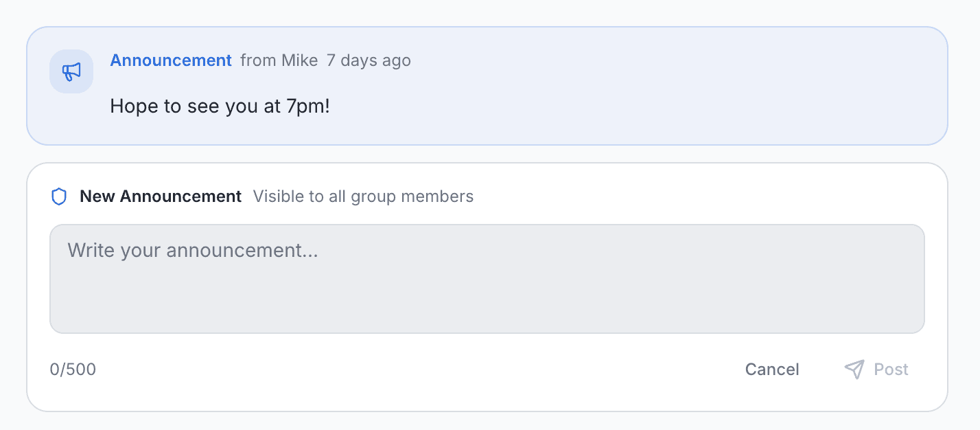
Task: Click the "Write your announcement..." placeholder text
Action: (193, 250)
